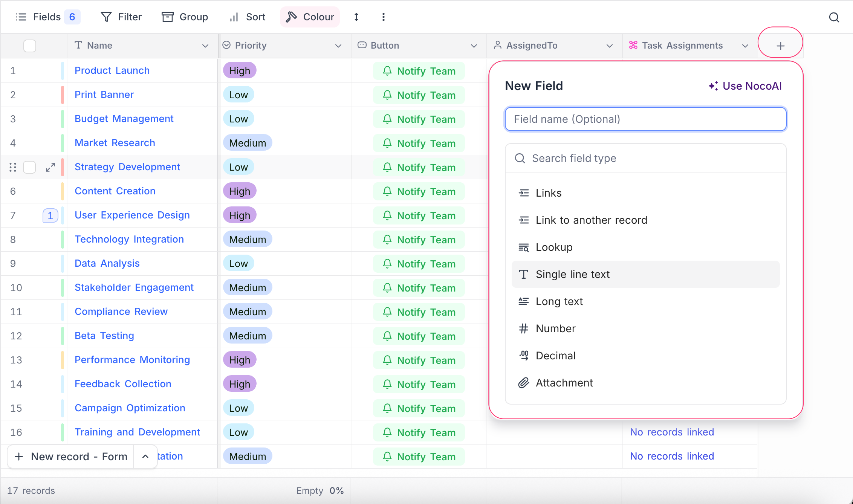This screenshot has height=504, width=853.
Task: Select the Colour tool in the toolbar
Action: (x=310, y=17)
